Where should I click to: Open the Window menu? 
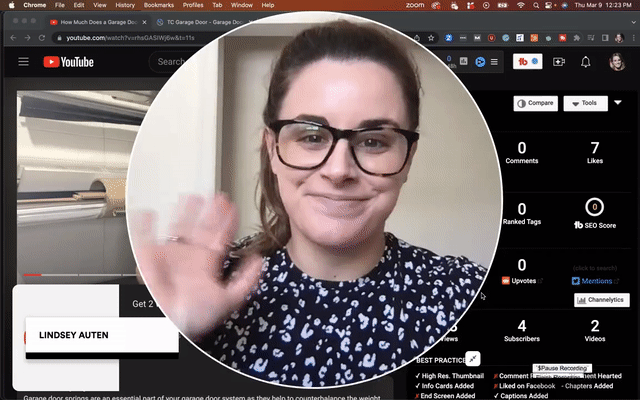pyautogui.click(x=242, y=5)
